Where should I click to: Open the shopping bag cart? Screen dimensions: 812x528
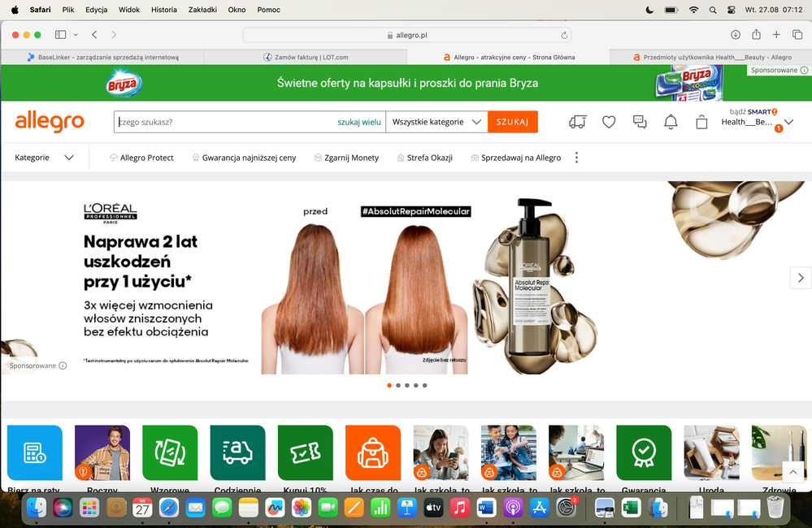(x=701, y=122)
